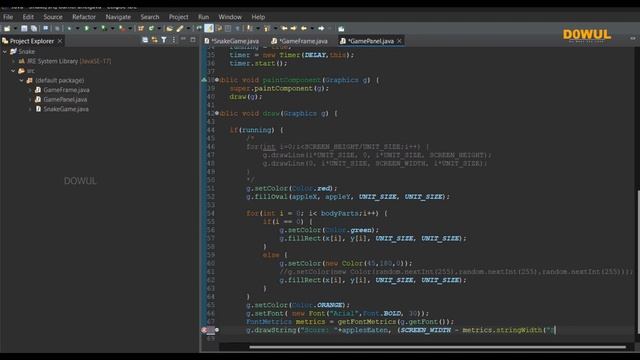This screenshot has height=360, width=640.
Task: Open the Project Explorer view menu dots
Action: (x=174, y=40)
